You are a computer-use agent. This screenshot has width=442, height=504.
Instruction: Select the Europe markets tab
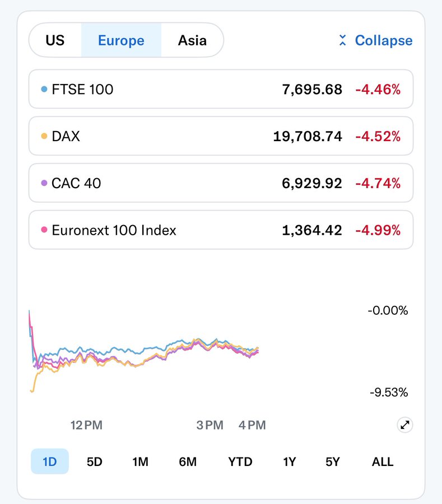[x=121, y=40]
